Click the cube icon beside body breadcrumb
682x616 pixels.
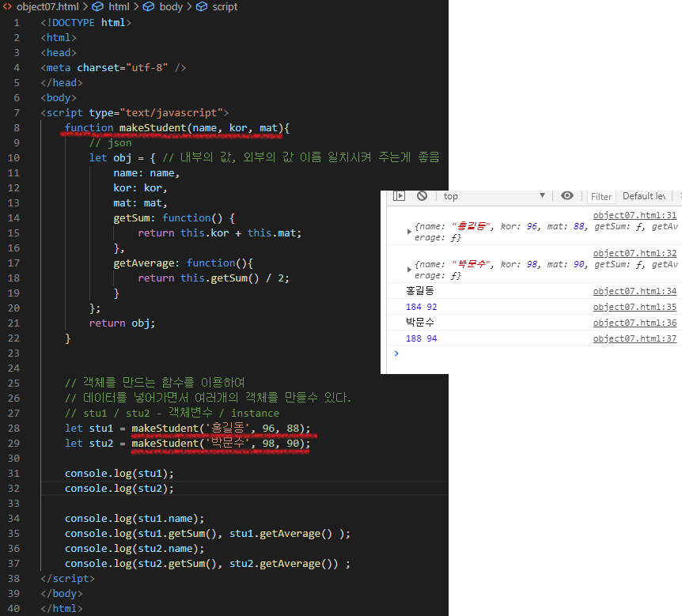pyautogui.click(x=149, y=6)
